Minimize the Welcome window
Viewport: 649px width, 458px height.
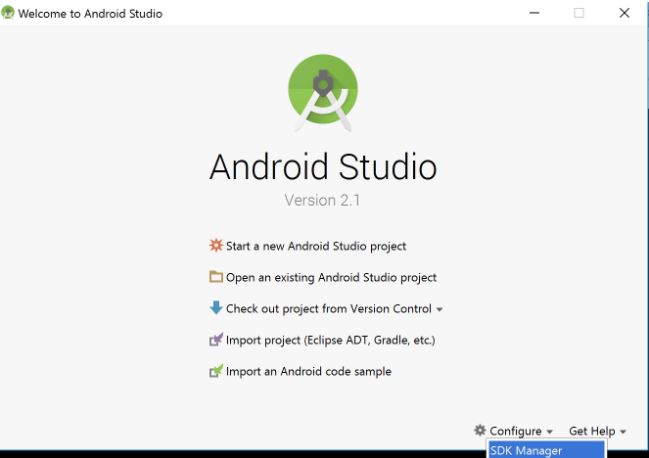point(534,13)
